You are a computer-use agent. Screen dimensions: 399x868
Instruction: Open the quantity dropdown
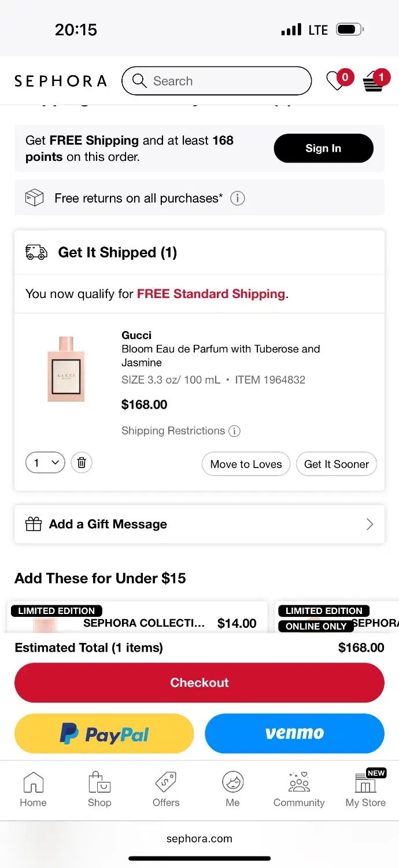click(x=45, y=462)
